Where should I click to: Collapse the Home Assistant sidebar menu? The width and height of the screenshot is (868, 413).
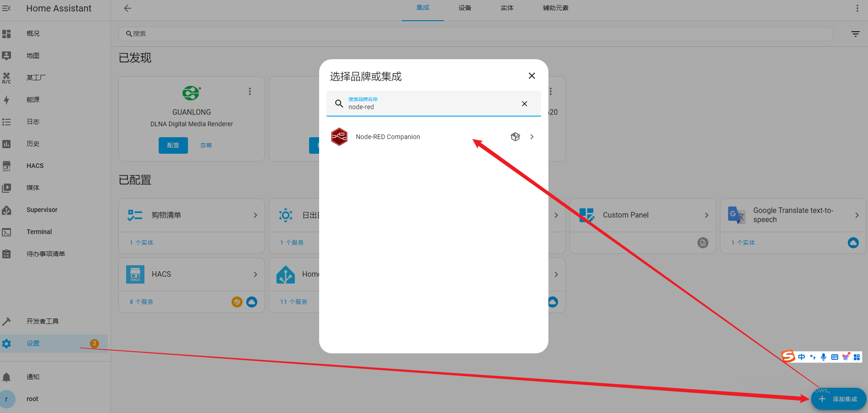(x=6, y=8)
